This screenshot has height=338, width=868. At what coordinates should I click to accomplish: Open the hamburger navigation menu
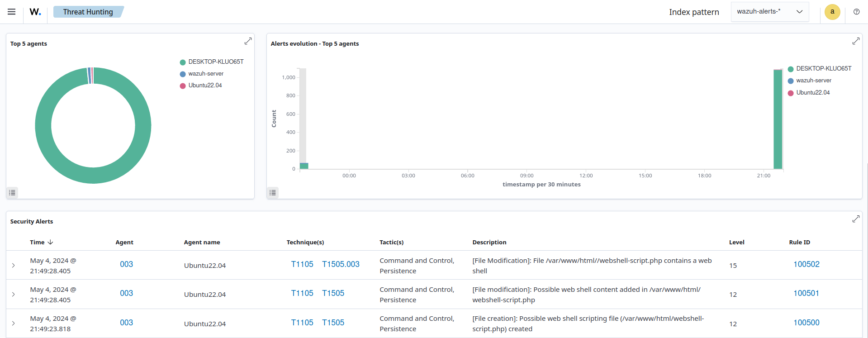(12, 12)
